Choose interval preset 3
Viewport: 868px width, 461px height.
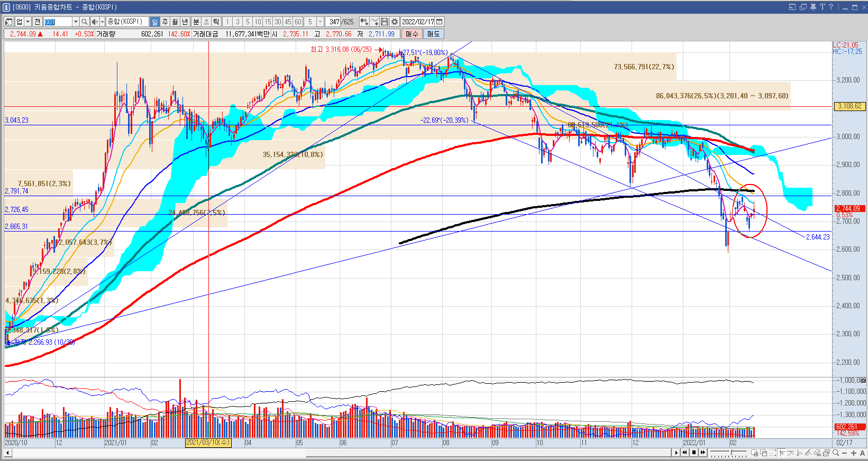[x=237, y=22]
